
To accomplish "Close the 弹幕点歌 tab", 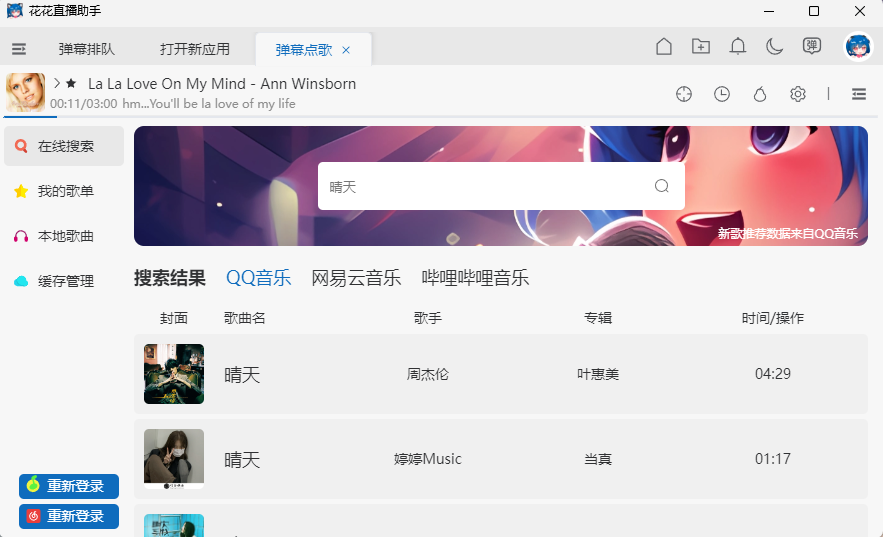I will pos(346,50).
